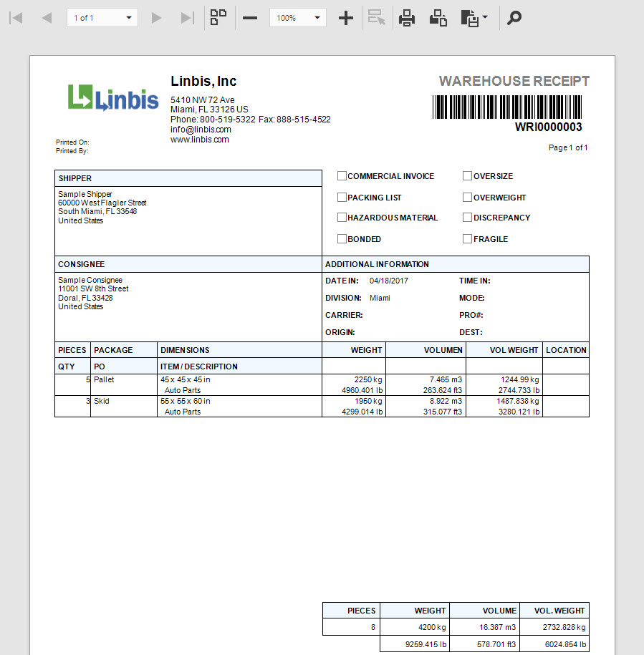Screen dimensions: 644x655
Task: Click the next page navigation arrow
Action: 156,18
